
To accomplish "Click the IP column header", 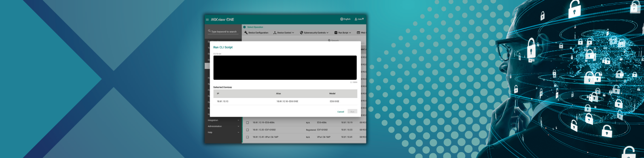I will point(218,94).
